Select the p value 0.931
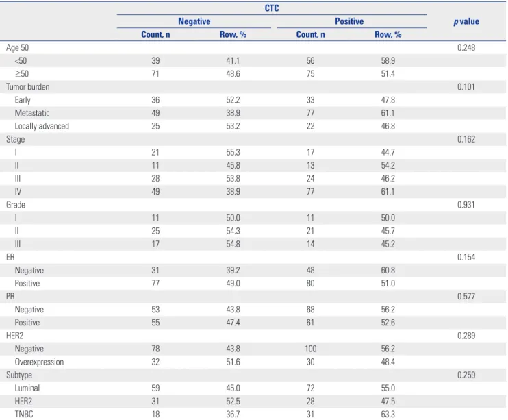The width and height of the screenshot is (508, 420). (466, 205)
